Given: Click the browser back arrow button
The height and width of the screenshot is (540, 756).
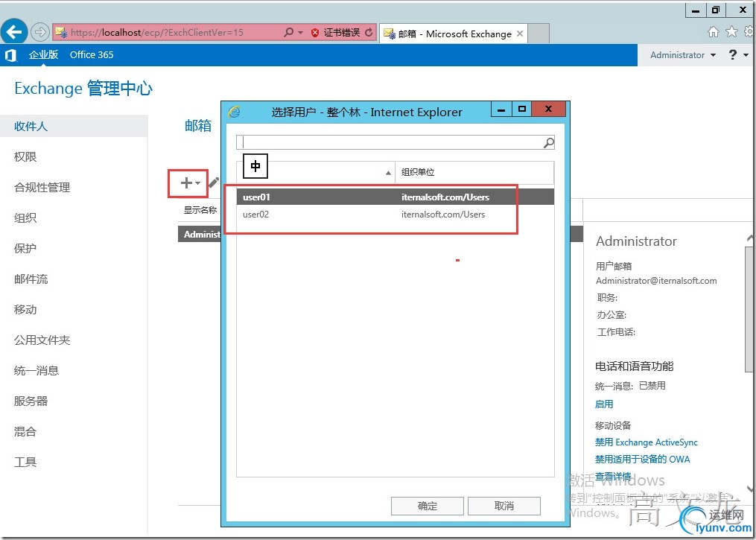Looking at the screenshot, I should [14, 32].
